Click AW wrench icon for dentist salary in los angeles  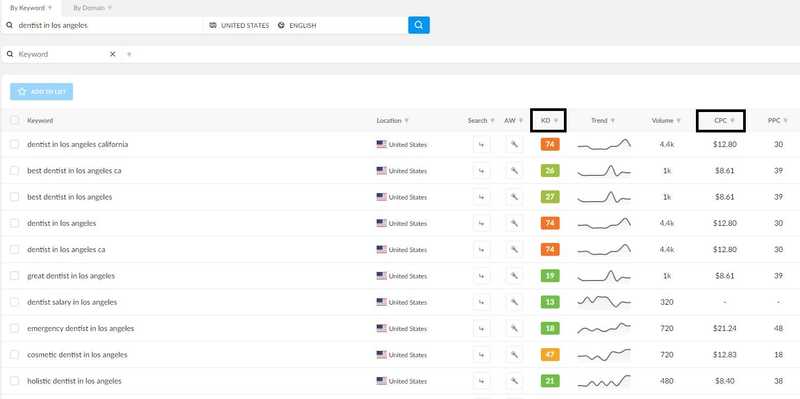[x=514, y=302]
